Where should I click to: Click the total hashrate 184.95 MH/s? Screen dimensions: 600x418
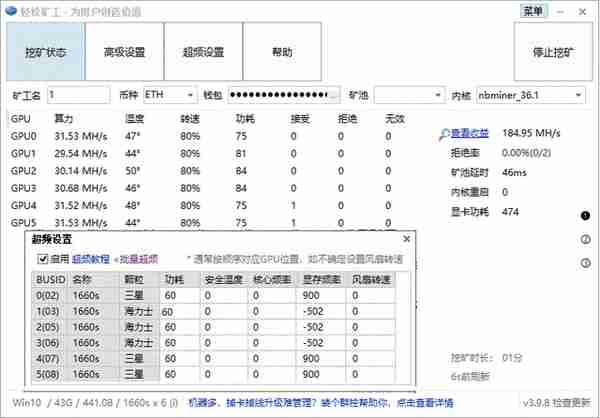tap(531, 134)
